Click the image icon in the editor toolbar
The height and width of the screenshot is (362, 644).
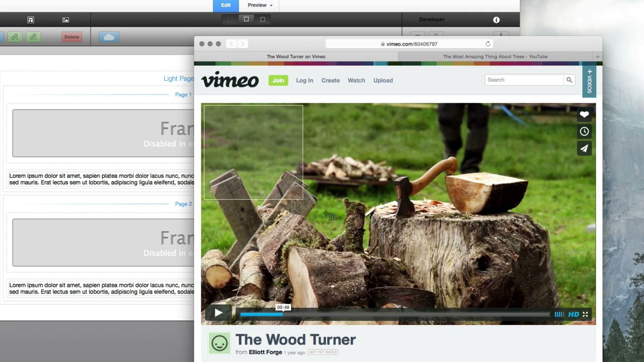[66, 20]
